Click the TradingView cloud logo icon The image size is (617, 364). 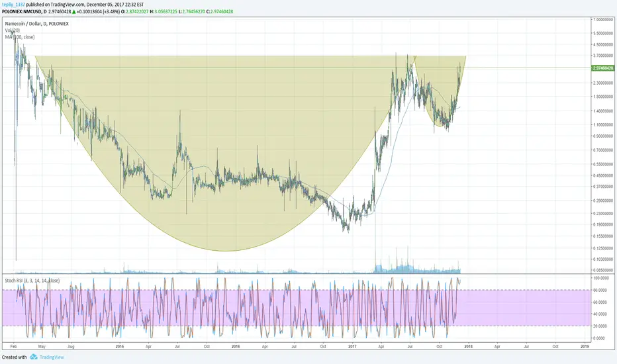tap(34, 357)
